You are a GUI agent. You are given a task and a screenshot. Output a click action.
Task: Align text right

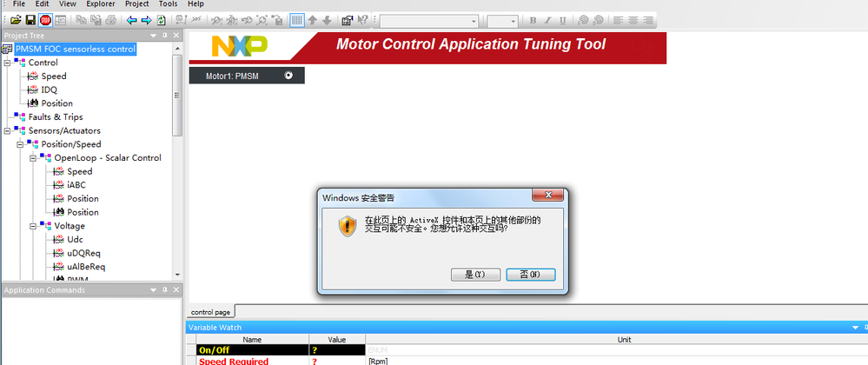click(647, 21)
